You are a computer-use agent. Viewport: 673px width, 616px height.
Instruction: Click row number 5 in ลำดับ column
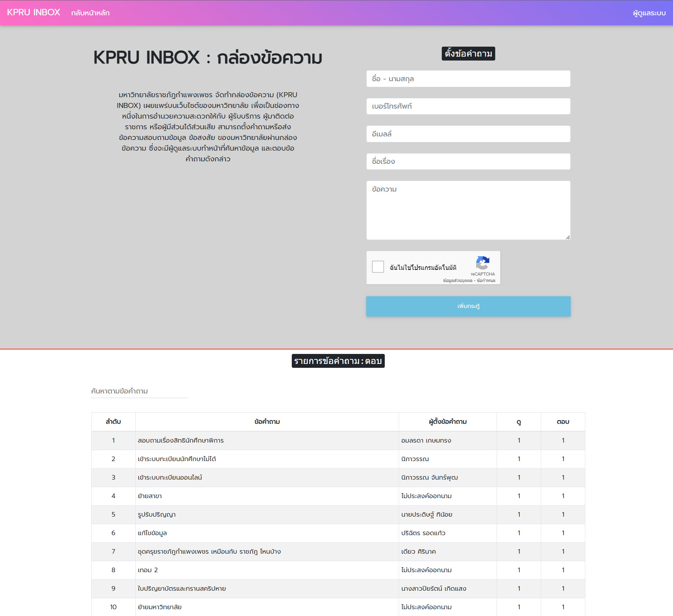[113, 515]
